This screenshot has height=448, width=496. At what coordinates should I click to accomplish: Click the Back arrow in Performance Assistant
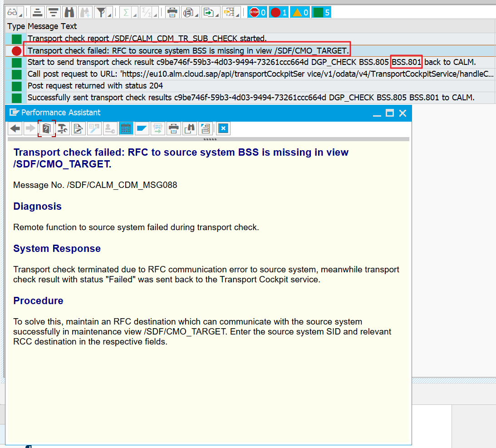point(15,129)
